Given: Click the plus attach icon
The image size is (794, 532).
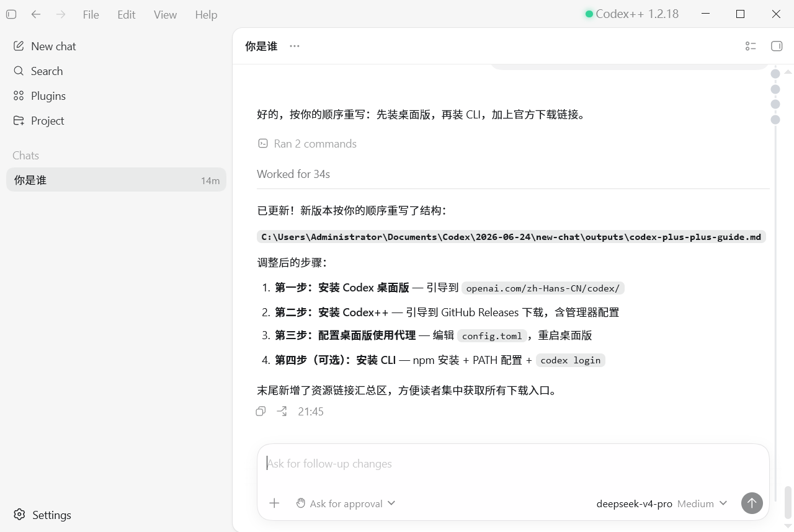Looking at the screenshot, I should click(x=274, y=503).
